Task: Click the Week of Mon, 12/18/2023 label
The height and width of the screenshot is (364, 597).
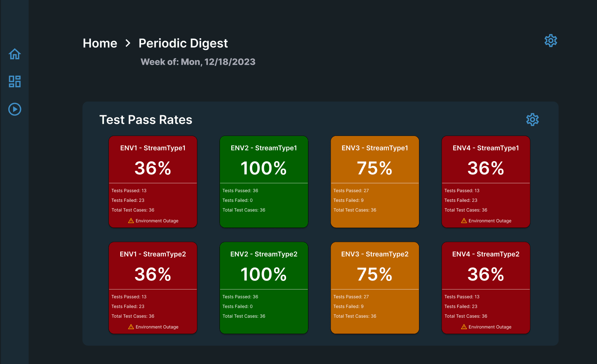Action: pos(198,61)
